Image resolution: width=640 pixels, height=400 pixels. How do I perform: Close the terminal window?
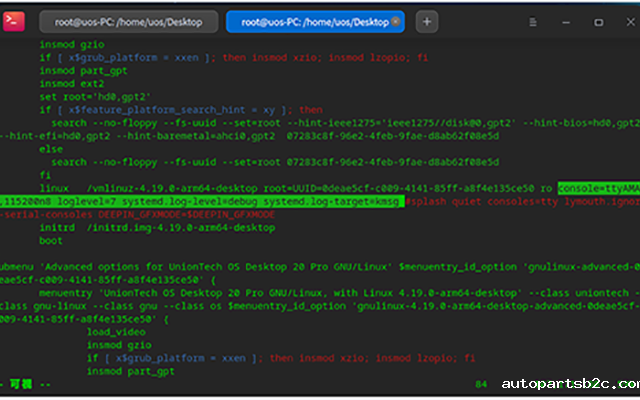(x=629, y=21)
